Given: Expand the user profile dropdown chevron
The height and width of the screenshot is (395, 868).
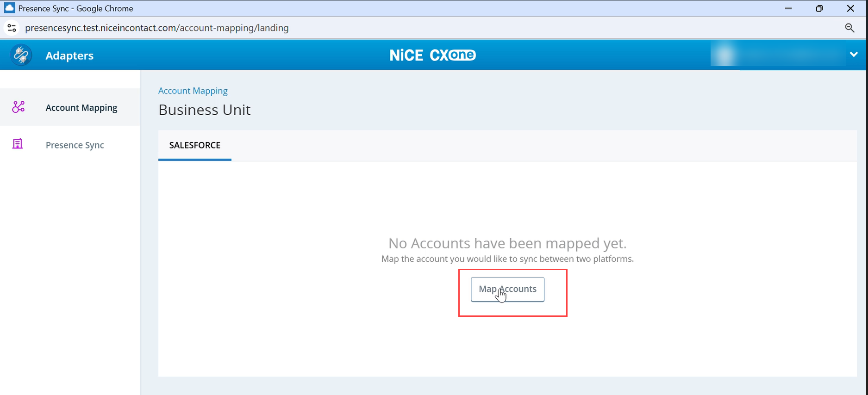Looking at the screenshot, I should click(854, 55).
